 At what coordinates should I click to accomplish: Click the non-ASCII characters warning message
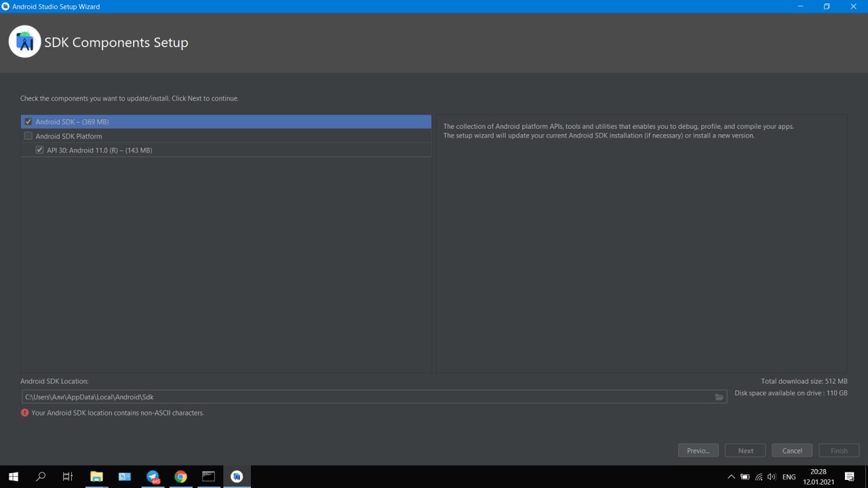pos(117,413)
